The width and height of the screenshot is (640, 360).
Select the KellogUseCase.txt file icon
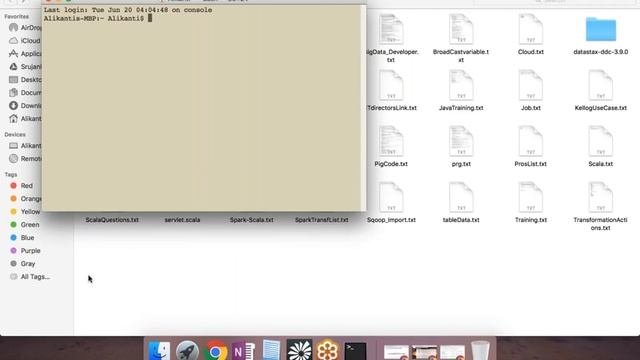600,85
